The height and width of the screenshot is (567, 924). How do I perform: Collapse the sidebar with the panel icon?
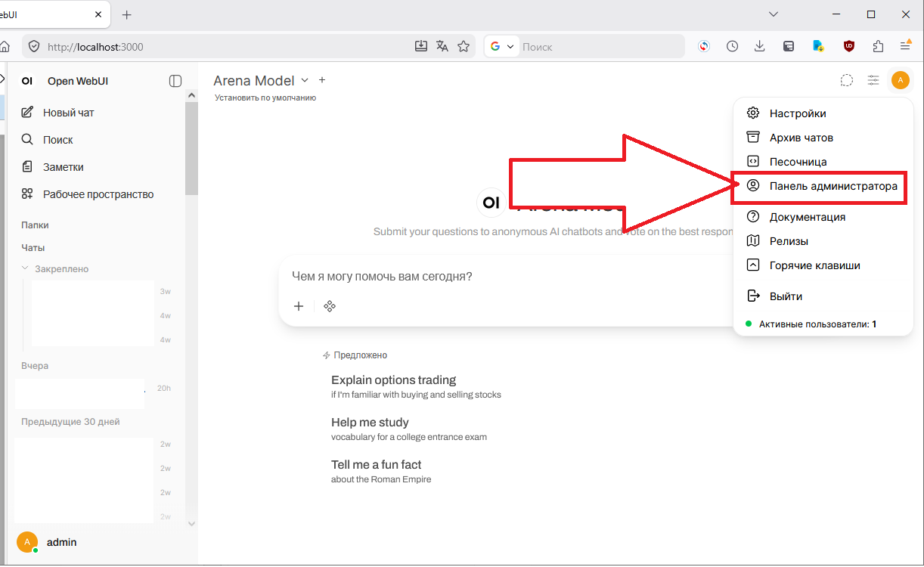coord(175,81)
